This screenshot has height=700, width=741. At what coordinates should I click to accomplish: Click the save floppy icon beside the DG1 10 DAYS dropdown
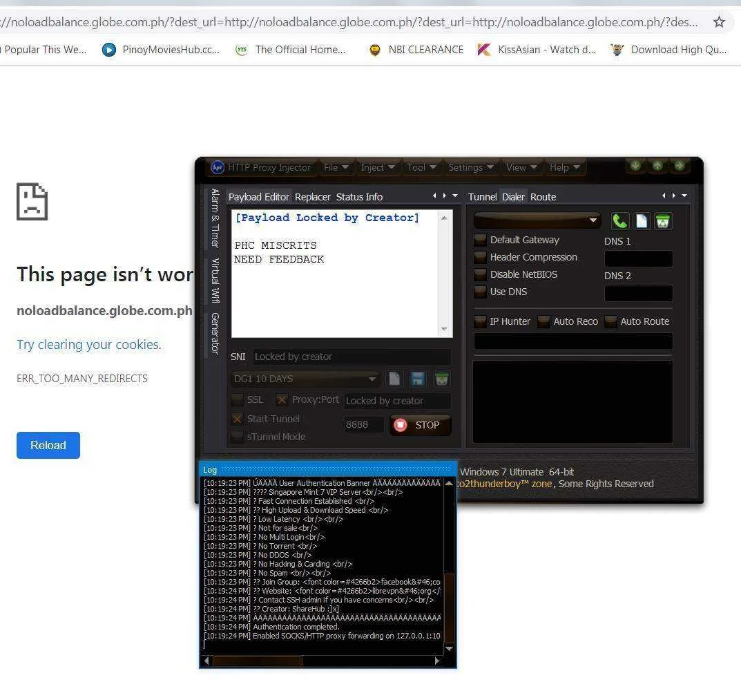417,379
